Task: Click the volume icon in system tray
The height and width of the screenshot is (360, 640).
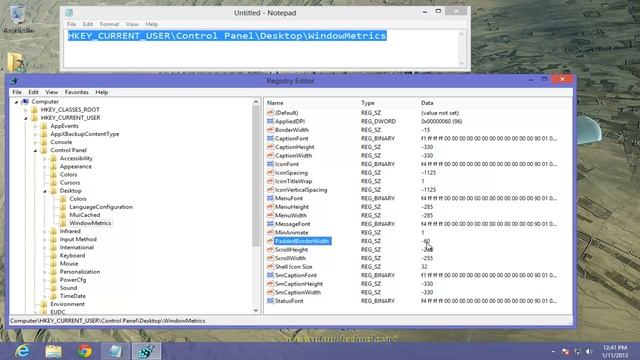Action: click(589, 351)
